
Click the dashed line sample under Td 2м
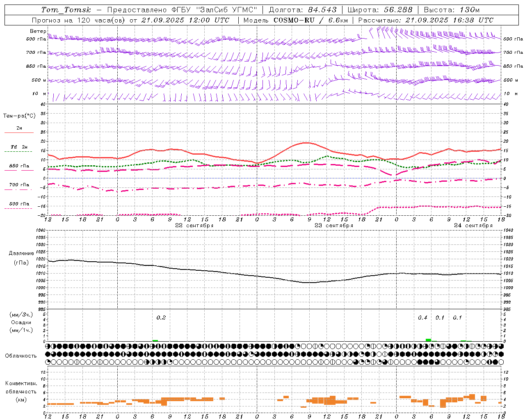point(18,152)
